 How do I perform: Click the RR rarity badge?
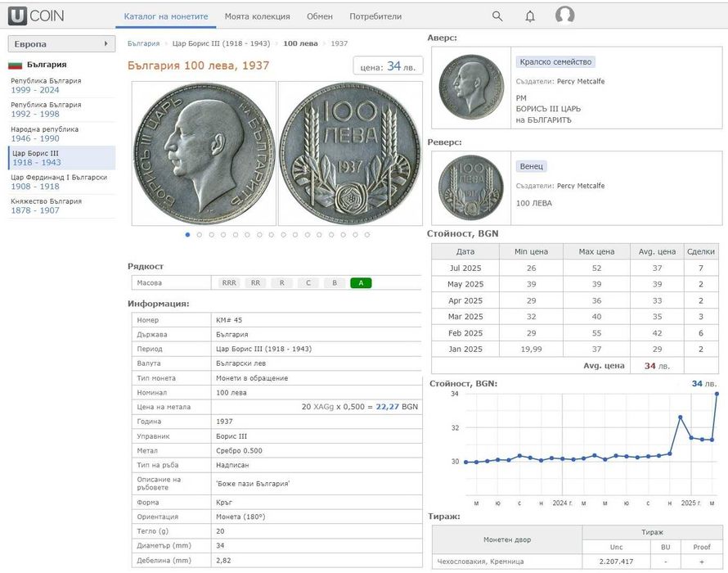pos(255,282)
